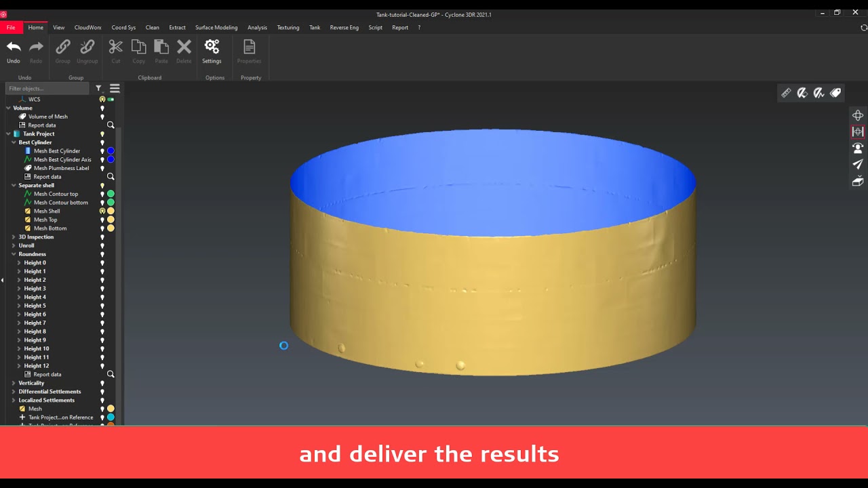Select the ruler measure tool
The image size is (868, 488).
point(786,93)
